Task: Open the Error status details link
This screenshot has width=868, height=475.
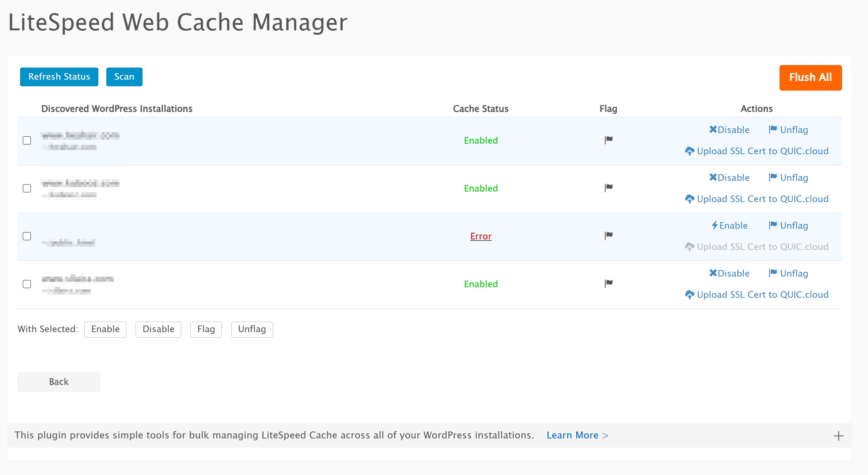Action: (481, 236)
